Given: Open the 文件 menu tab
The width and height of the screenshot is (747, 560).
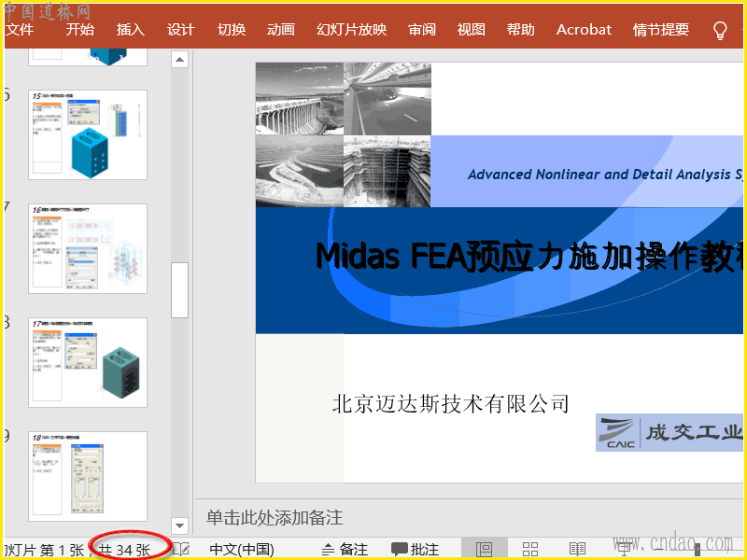Looking at the screenshot, I should tap(20, 30).
